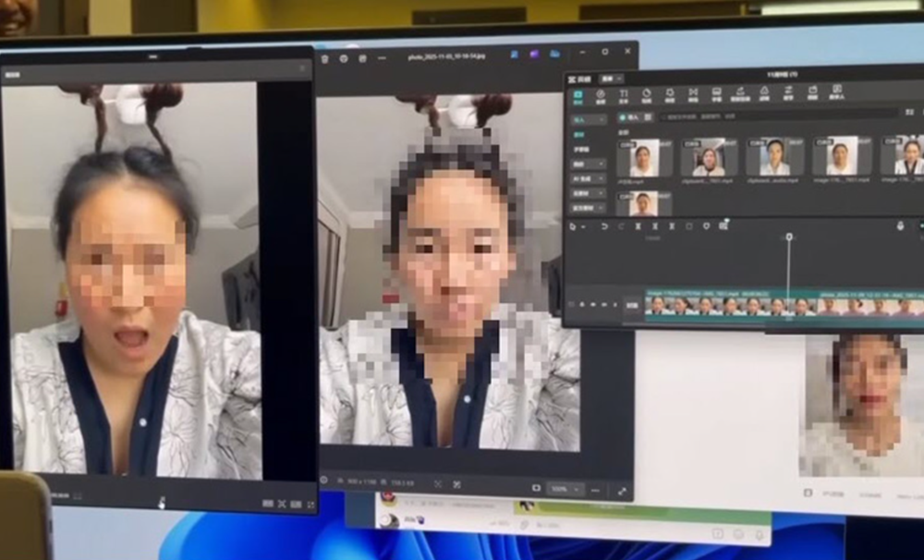Click the Audio icon in CapCut toolbar
The width and height of the screenshot is (924, 560).
click(x=601, y=95)
